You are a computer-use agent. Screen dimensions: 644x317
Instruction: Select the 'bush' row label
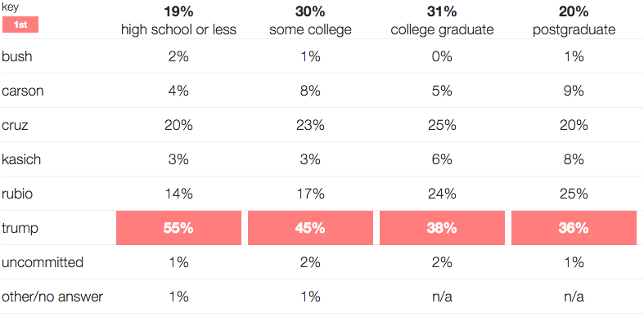pos(17,56)
